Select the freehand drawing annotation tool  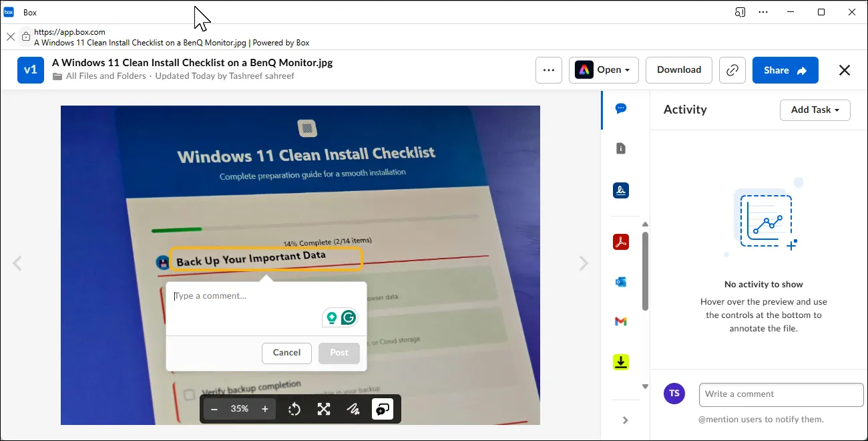pos(353,409)
